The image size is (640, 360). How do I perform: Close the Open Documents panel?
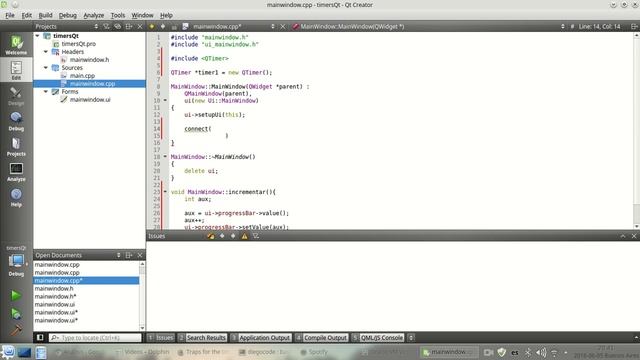(140, 255)
